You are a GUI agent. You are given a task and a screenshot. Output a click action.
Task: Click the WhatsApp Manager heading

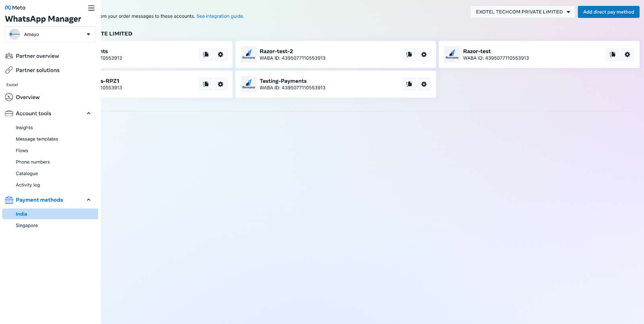click(43, 19)
